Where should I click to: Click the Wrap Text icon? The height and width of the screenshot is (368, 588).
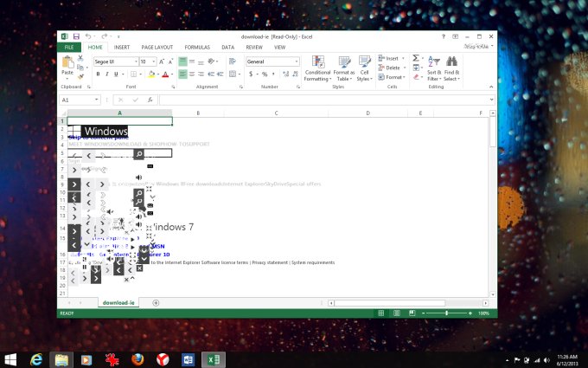coord(233,61)
